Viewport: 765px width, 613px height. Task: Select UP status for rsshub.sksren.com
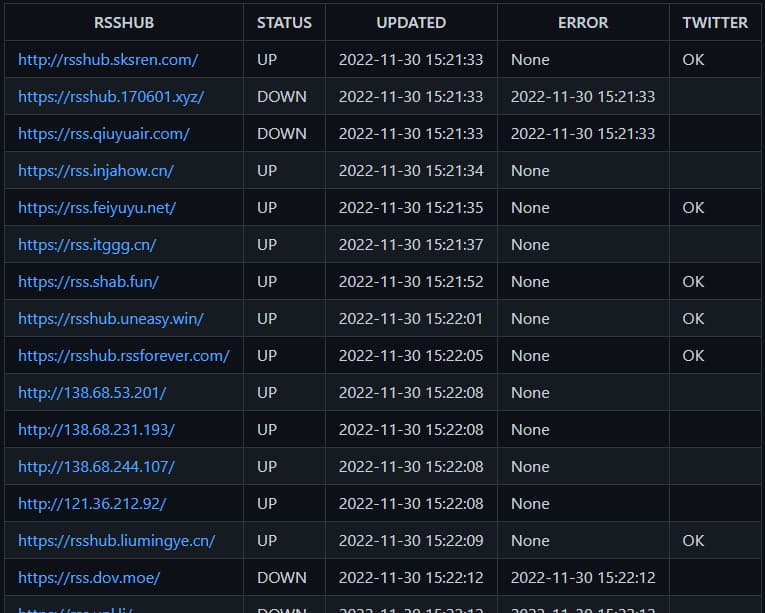[267, 60]
